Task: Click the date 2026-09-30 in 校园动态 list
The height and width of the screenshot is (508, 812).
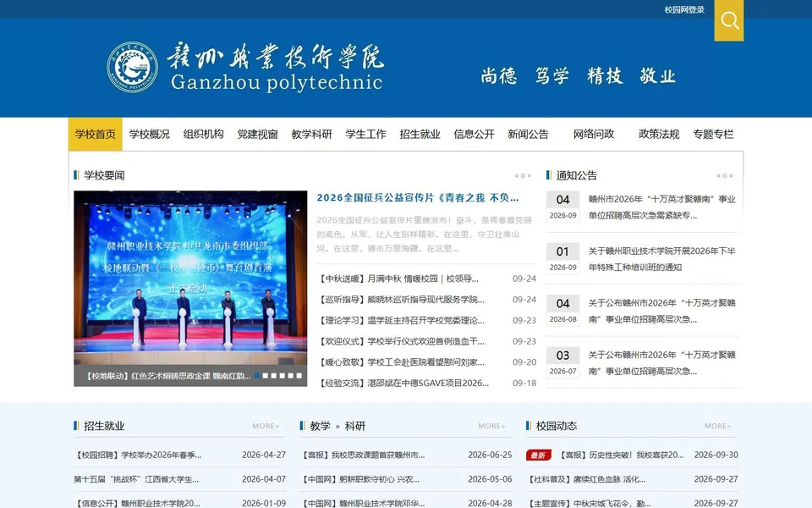Action: click(x=716, y=456)
